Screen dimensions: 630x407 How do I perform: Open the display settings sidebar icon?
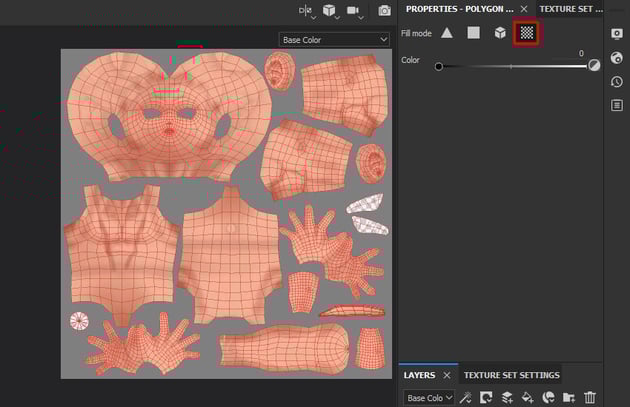coord(617,33)
